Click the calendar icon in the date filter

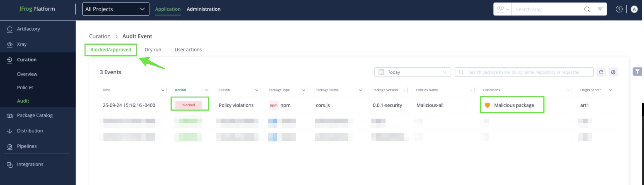381,72
